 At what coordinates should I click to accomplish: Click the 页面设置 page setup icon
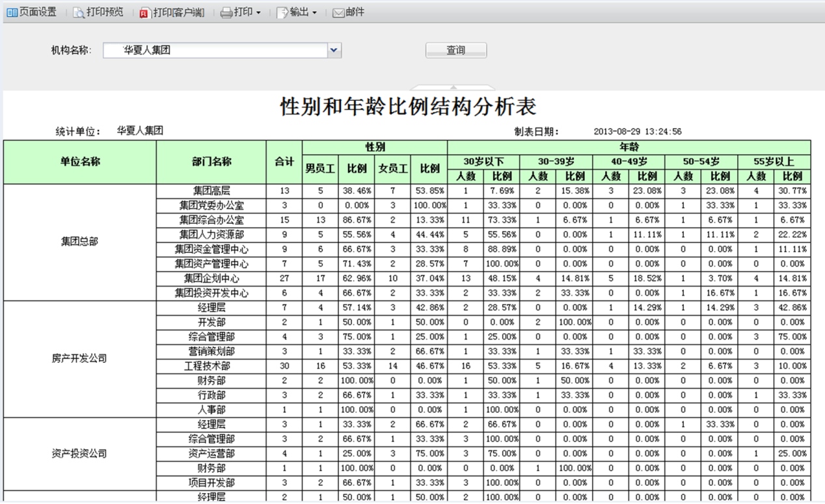(12, 12)
